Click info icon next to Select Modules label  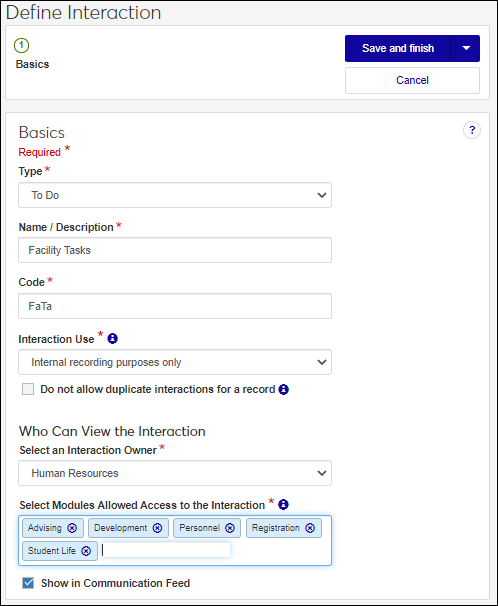pyautogui.click(x=283, y=504)
